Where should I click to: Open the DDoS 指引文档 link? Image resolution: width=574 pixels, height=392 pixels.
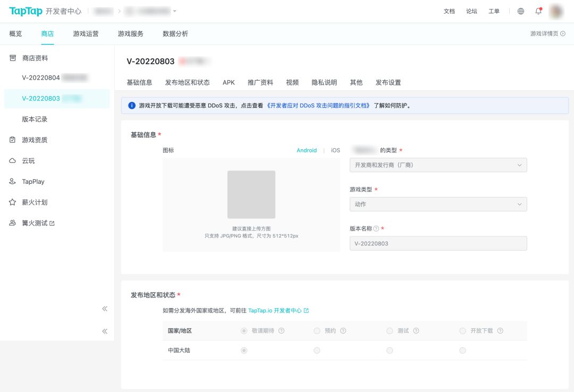[318, 106]
